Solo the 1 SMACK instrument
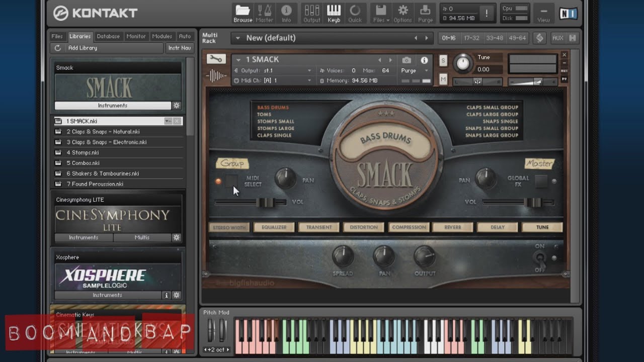This screenshot has height=362, width=644. [443, 60]
